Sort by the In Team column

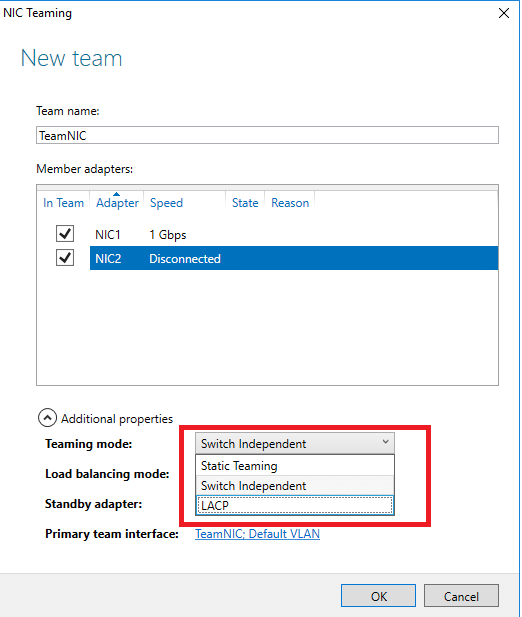coord(63,203)
